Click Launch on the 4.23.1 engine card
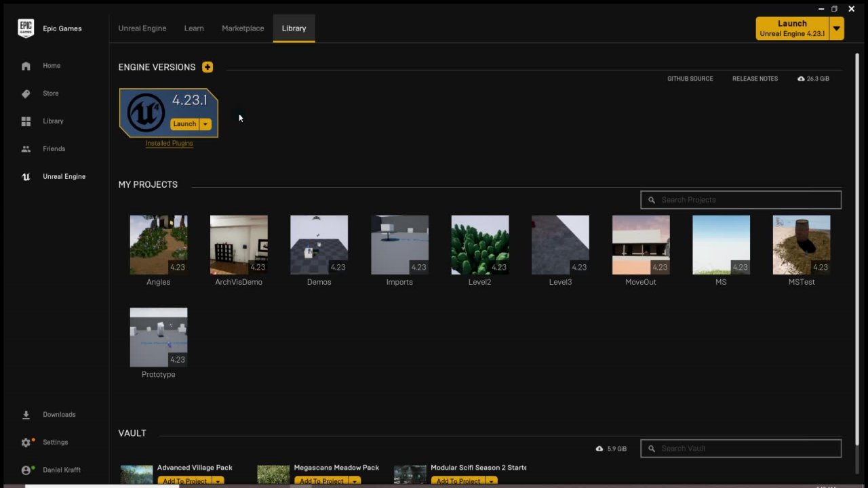The image size is (868, 488). (184, 124)
